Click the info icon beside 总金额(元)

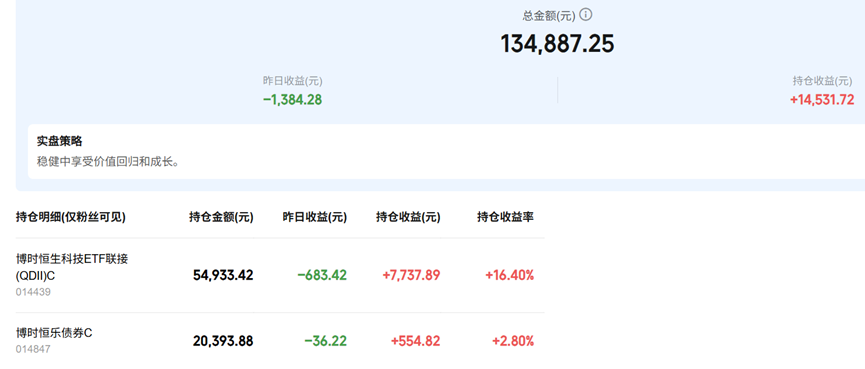586,15
